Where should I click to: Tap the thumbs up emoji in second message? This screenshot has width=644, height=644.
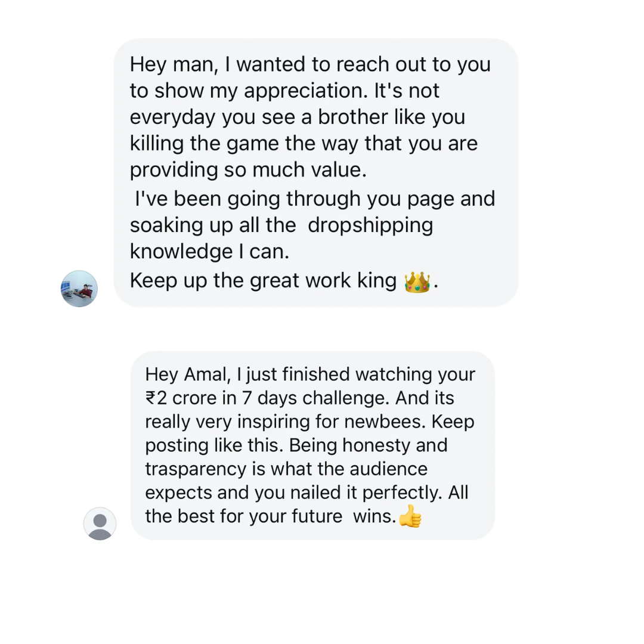410,516
